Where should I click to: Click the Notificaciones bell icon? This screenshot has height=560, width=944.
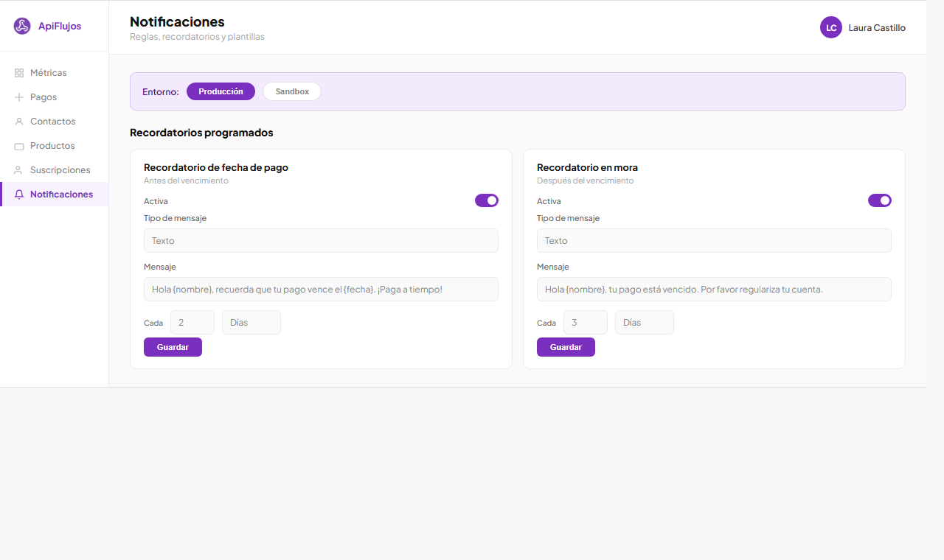click(19, 195)
